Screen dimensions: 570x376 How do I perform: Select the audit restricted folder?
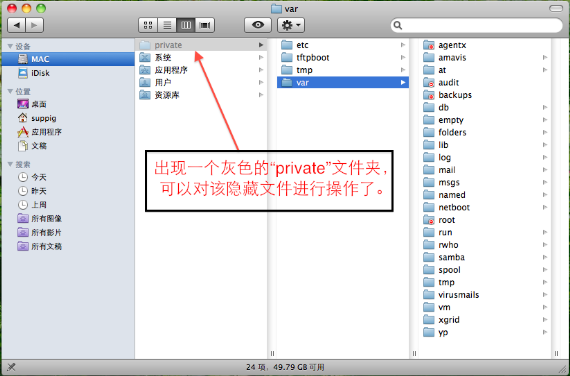pos(485,83)
